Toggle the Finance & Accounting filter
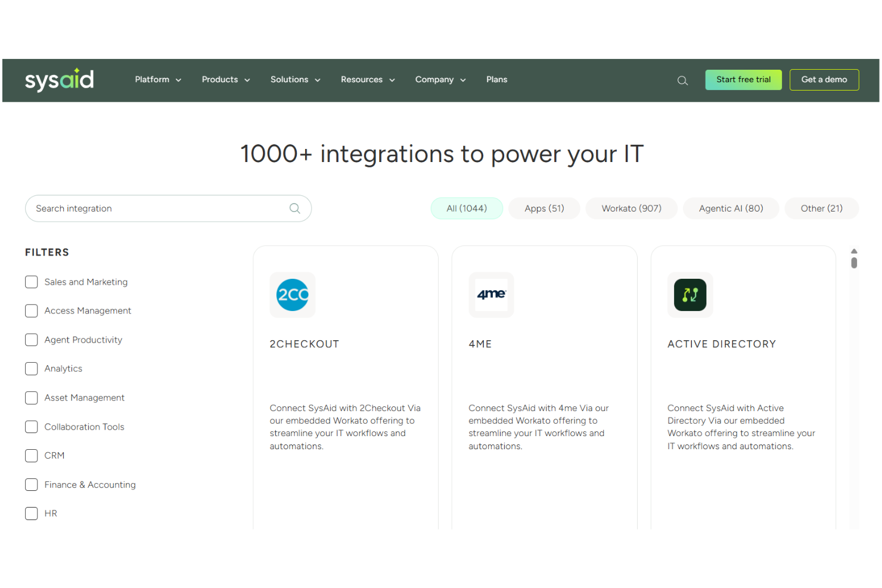This screenshot has height=588, width=882. [31, 484]
